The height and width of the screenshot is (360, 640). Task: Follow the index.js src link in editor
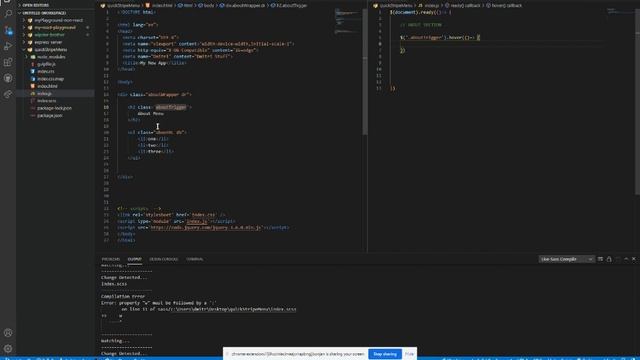(x=197, y=221)
